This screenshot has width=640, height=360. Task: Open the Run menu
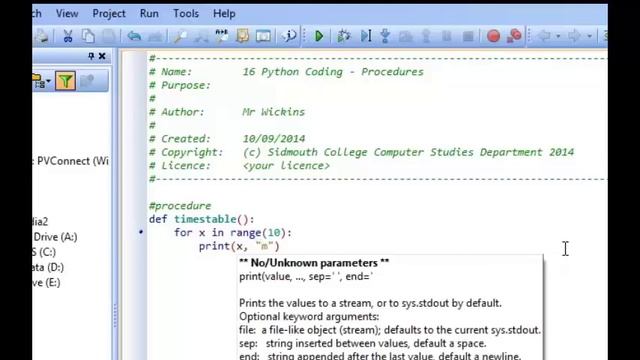coord(149,13)
